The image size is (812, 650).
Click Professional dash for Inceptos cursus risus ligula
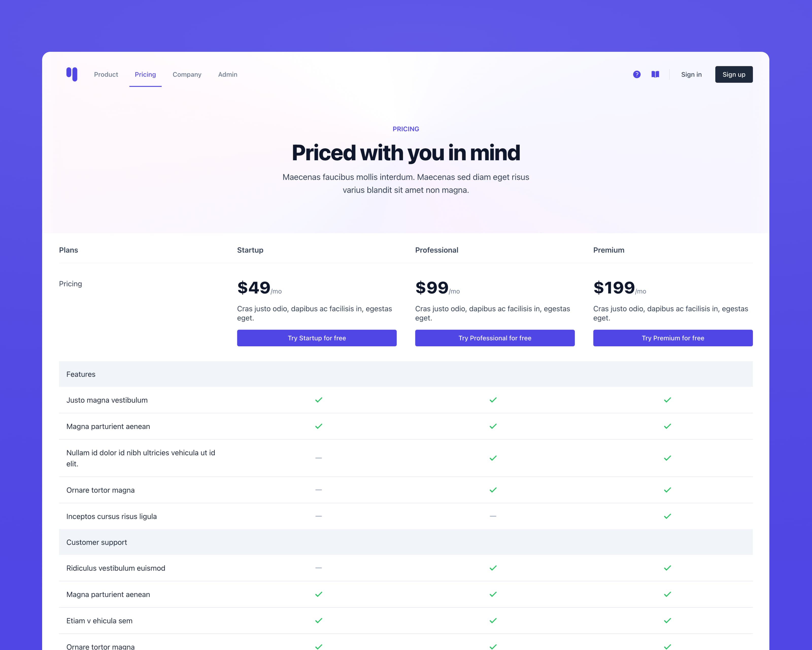pos(493,516)
